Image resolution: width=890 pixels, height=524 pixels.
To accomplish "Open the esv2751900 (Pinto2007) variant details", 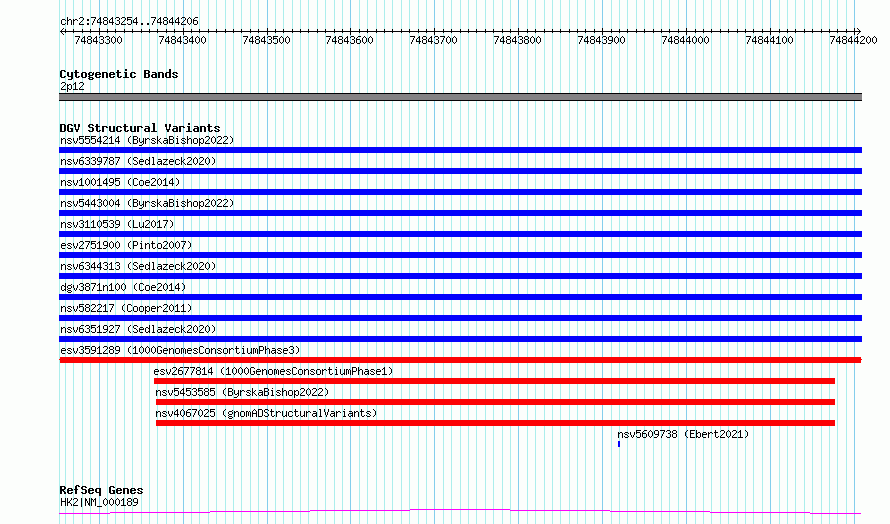I will pyautogui.click(x=125, y=245).
